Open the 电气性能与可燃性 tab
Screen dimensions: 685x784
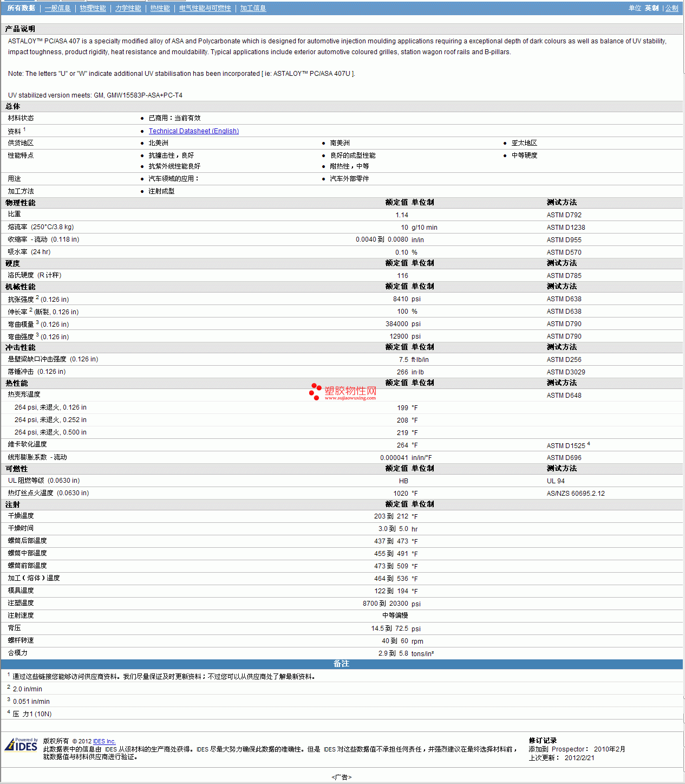tap(205, 8)
